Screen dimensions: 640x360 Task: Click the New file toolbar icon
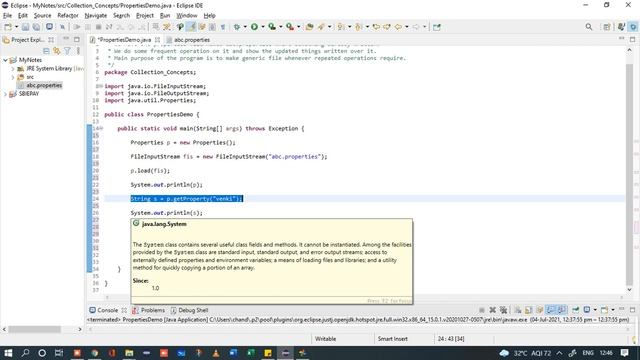point(8,27)
